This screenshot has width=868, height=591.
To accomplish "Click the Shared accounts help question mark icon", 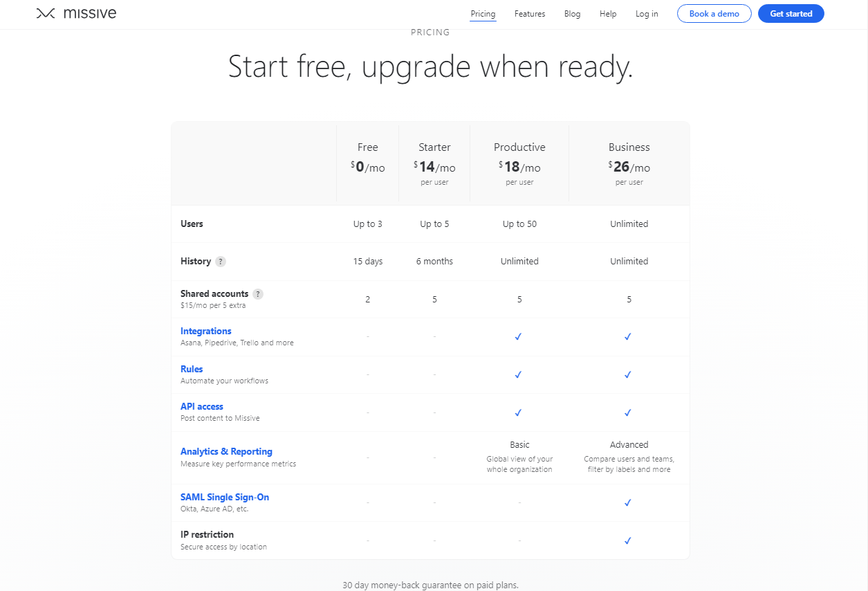I will coord(258,294).
